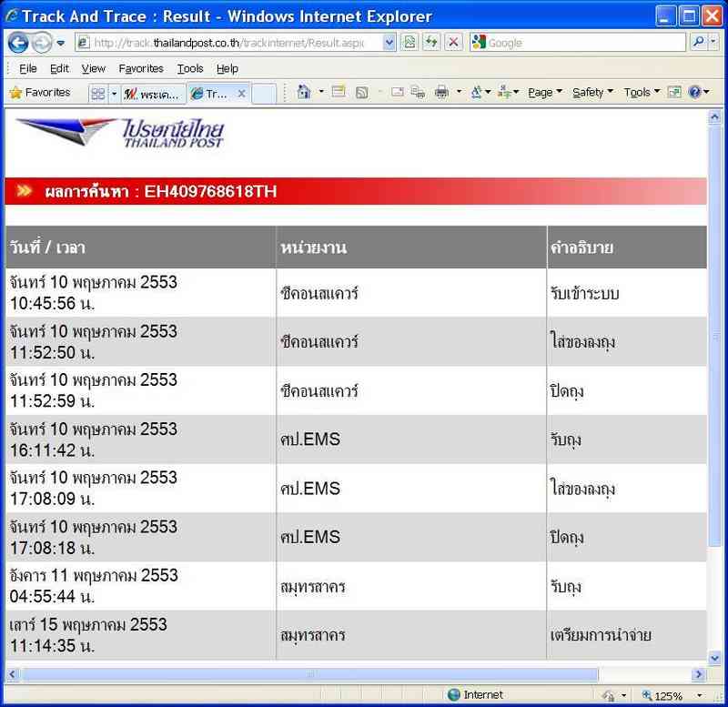Click the Google search magnifier button

699,43
